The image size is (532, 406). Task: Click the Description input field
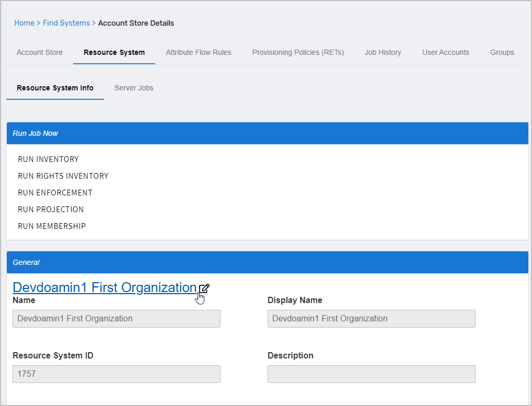tap(371, 374)
